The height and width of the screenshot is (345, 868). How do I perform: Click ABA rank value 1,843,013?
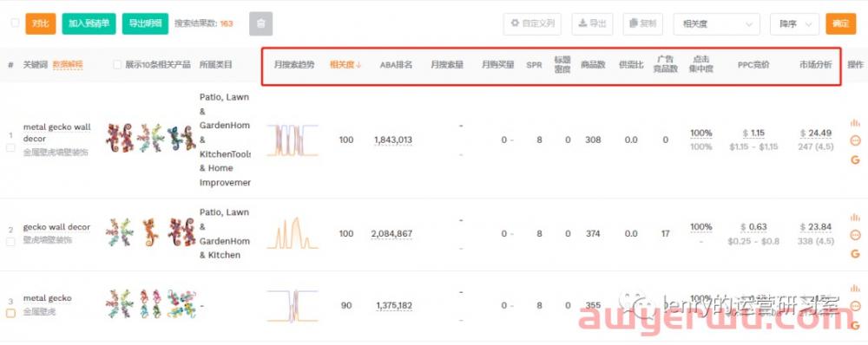(393, 140)
